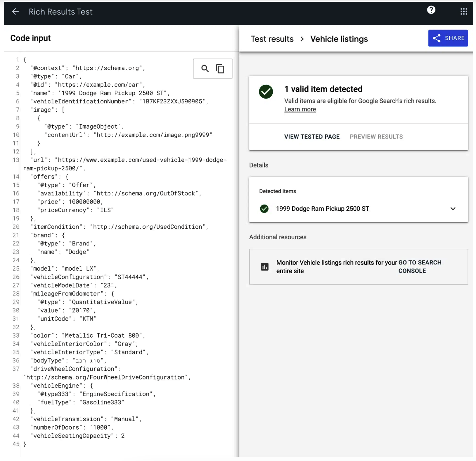This screenshot has width=476, height=461.
Task: Click Preview Results
Action: click(x=376, y=137)
